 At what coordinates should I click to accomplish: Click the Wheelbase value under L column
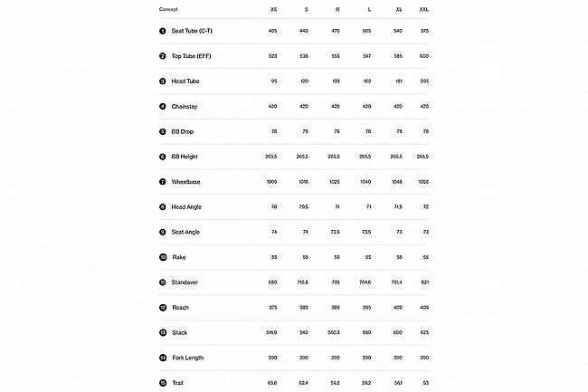click(x=365, y=182)
